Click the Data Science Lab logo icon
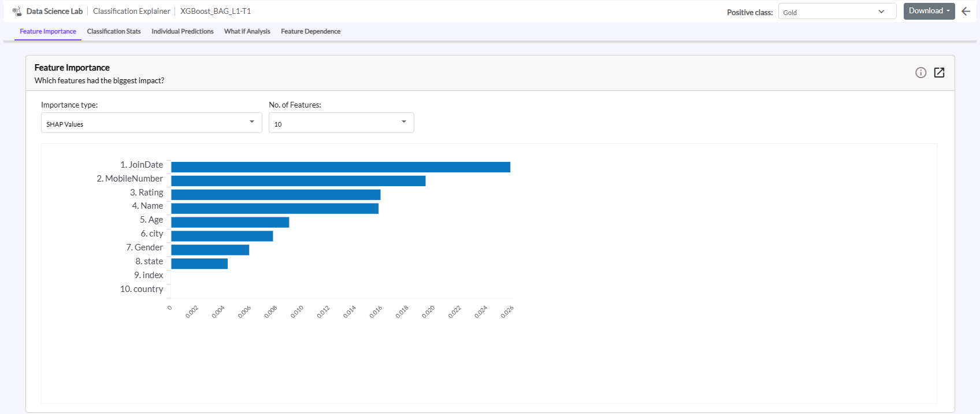 (17, 12)
